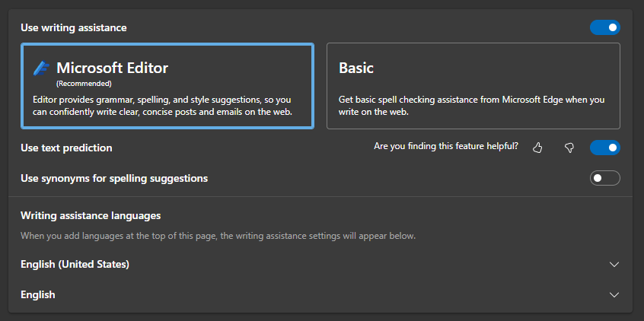Click the Use writing assistance label
The image size is (644, 321).
pyautogui.click(x=74, y=28)
